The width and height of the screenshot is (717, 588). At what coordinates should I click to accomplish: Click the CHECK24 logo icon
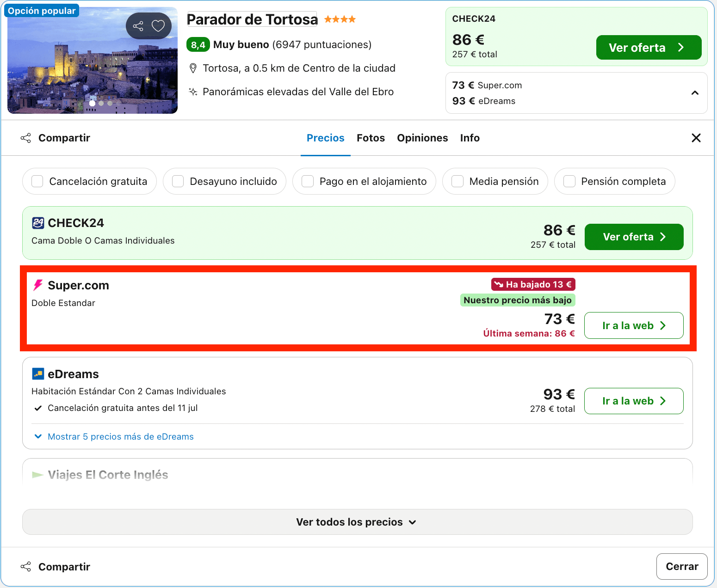click(x=38, y=223)
